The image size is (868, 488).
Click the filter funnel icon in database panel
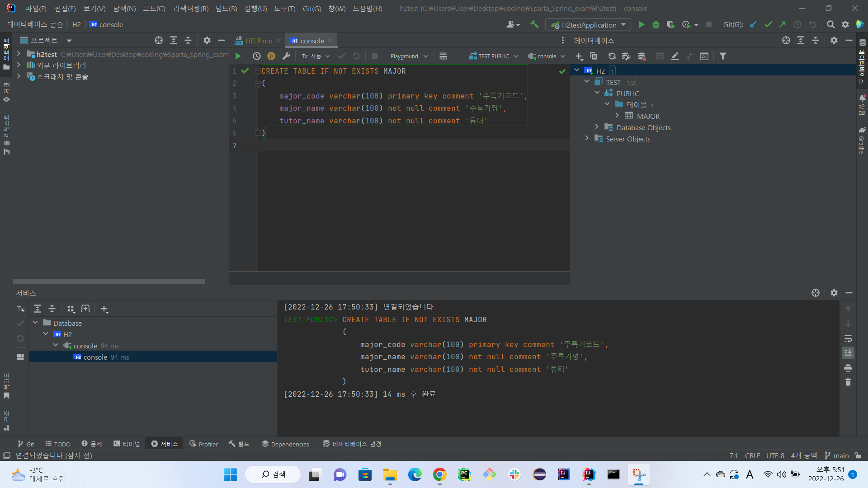(x=723, y=56)
